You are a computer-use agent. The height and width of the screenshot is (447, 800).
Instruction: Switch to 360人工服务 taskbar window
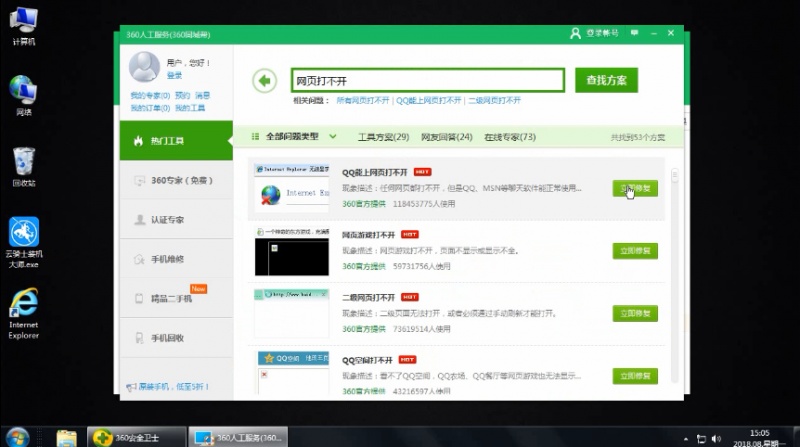238,437
